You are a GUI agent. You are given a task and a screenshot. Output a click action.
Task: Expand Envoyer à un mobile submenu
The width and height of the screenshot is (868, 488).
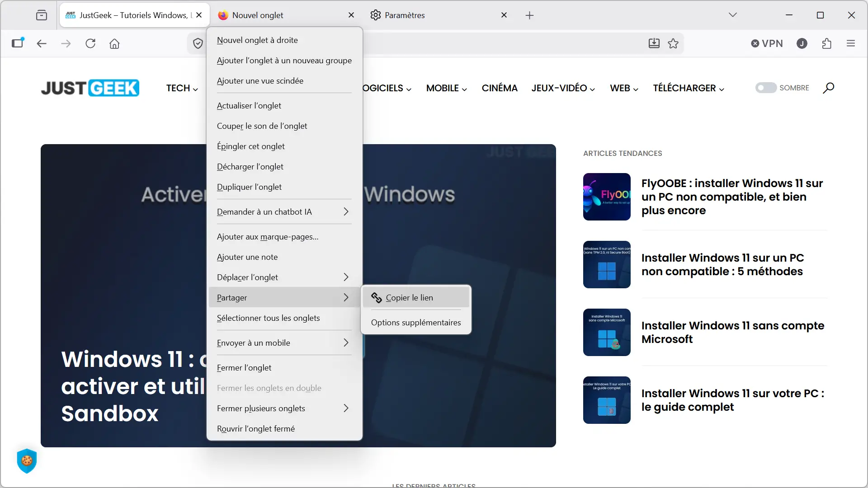coord(284,343)
